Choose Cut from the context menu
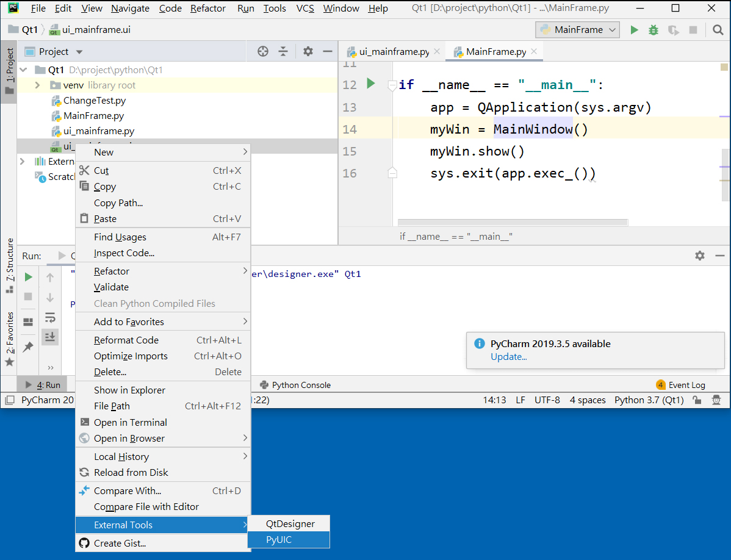The image size is (731, 560). tap(163, 171)
